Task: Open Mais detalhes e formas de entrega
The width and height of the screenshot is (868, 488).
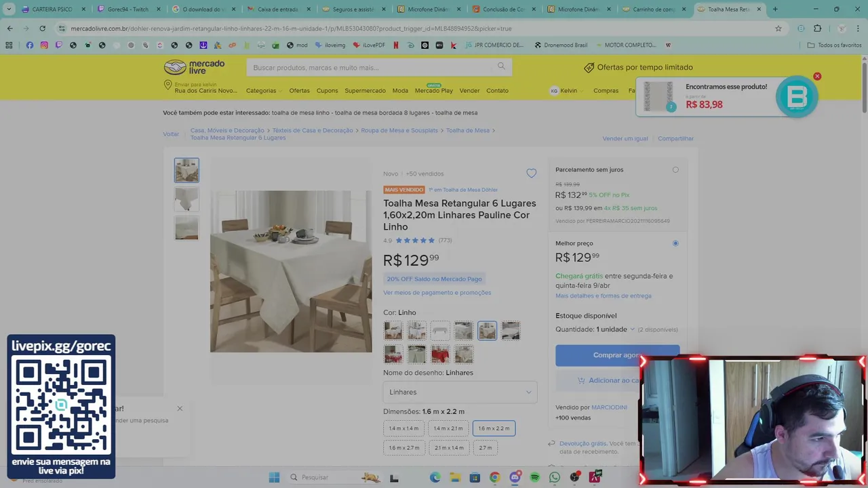Action: point(604,296)
